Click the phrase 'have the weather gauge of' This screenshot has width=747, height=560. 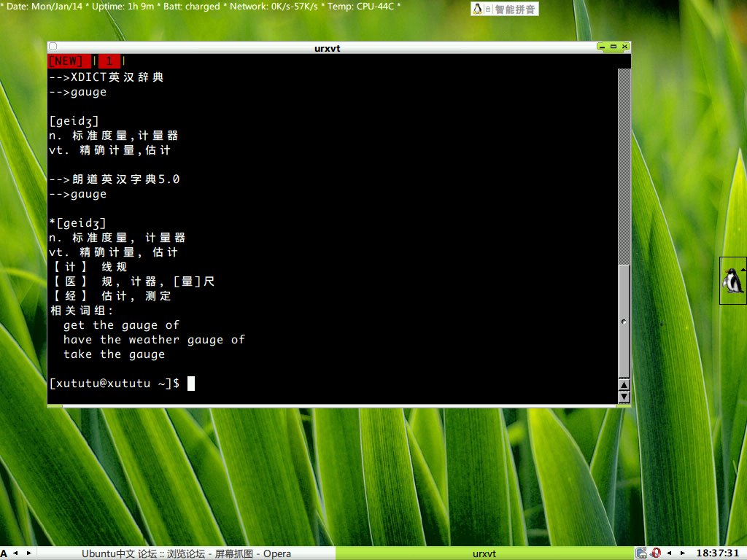pos(155,340)
